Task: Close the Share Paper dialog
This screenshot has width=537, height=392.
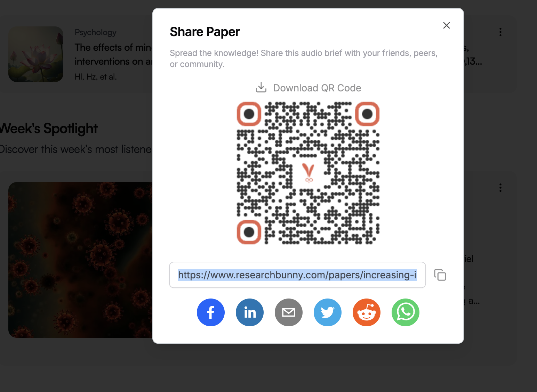Action: (447, 25)
